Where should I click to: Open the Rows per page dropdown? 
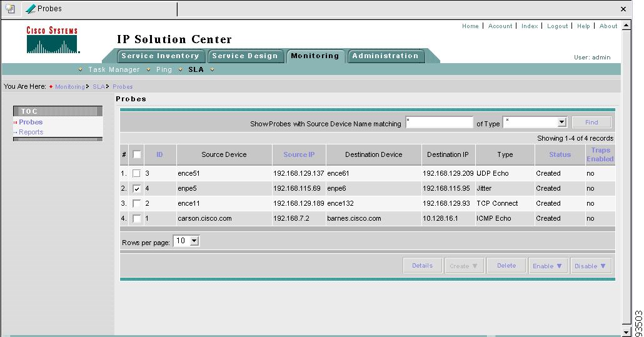point(194,241)
